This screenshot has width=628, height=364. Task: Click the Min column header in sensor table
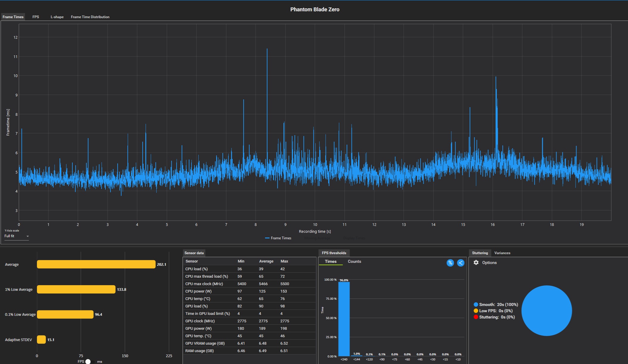coord(241,261)
